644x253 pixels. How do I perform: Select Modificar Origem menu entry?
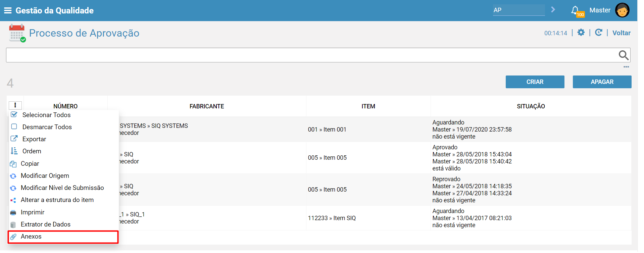tap(45, 175)
